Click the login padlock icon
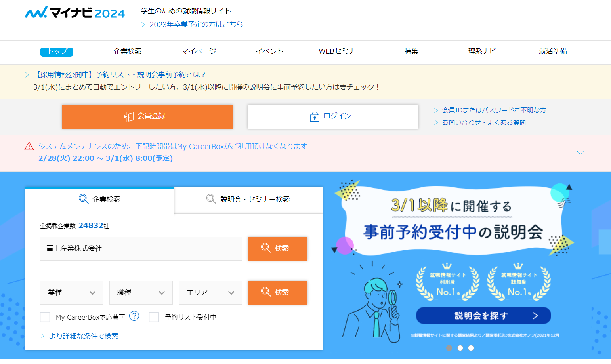 (x=315, y=116)
